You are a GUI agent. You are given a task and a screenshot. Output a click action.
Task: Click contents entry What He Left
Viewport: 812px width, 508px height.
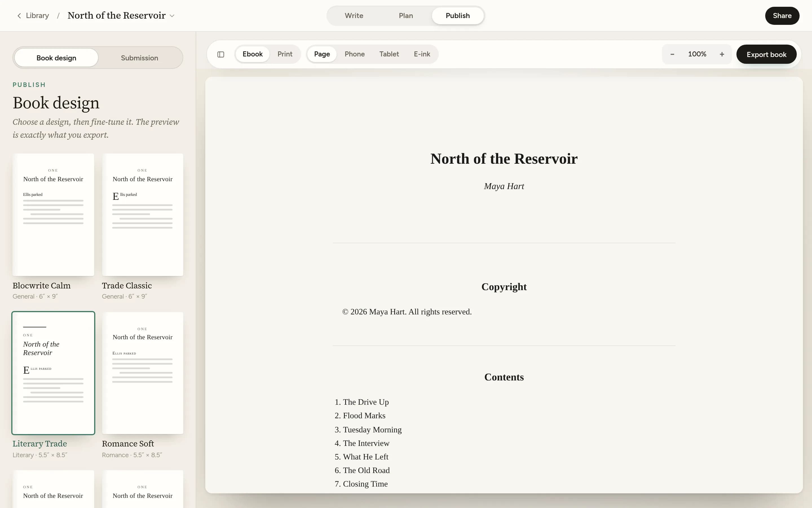pos(365,457)
